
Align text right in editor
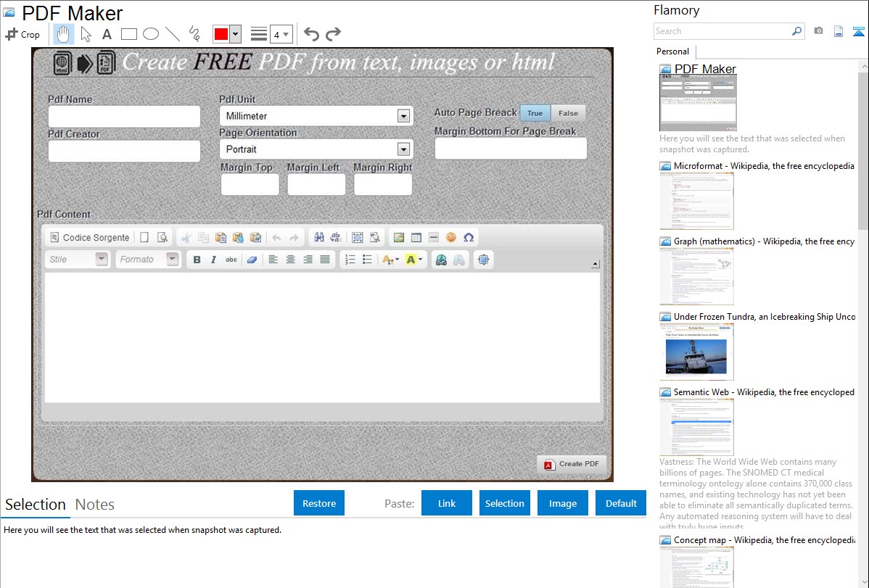pyautogui.click(x=308, y=260)
